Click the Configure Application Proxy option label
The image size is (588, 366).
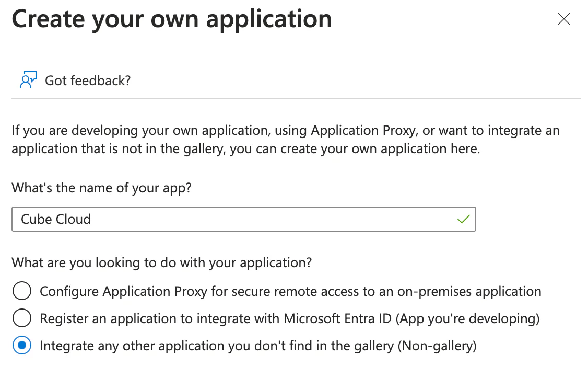pyautogui.click(x=290, y=291)
